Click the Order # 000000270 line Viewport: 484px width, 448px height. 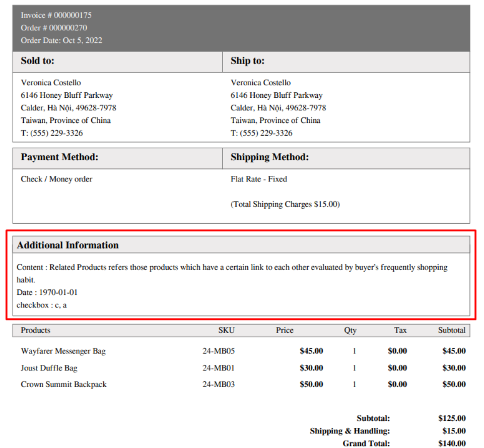point(54,28)
